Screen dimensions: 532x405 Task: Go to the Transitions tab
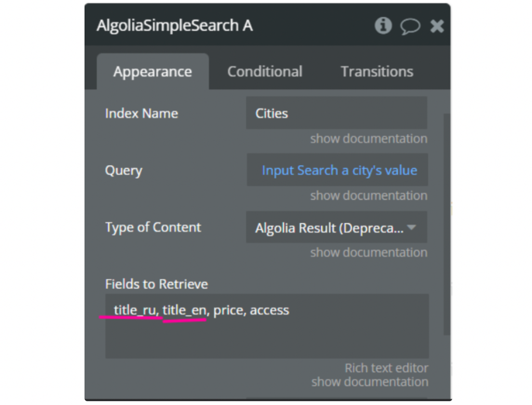(377, 72)
